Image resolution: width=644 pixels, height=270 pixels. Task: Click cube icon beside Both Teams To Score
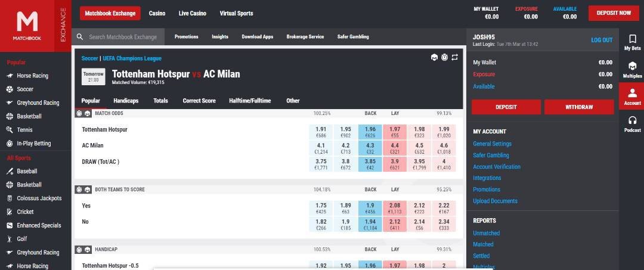[88, 190]
